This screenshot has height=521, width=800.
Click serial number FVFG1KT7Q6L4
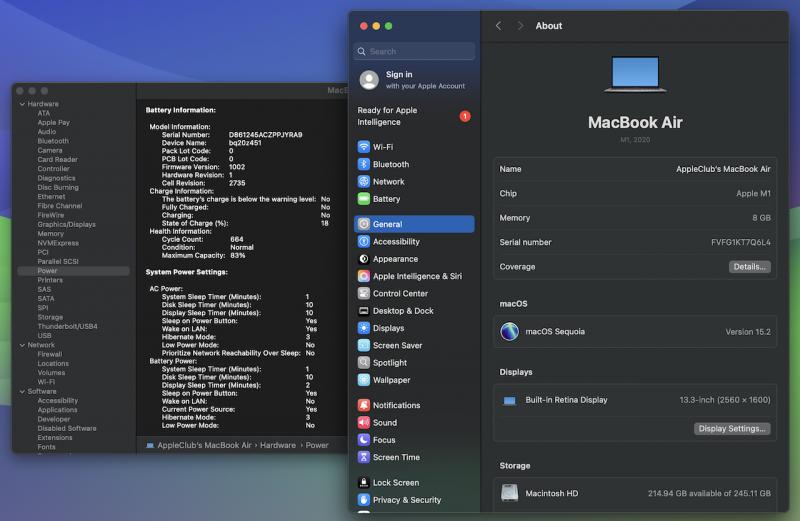coord(741,242)
